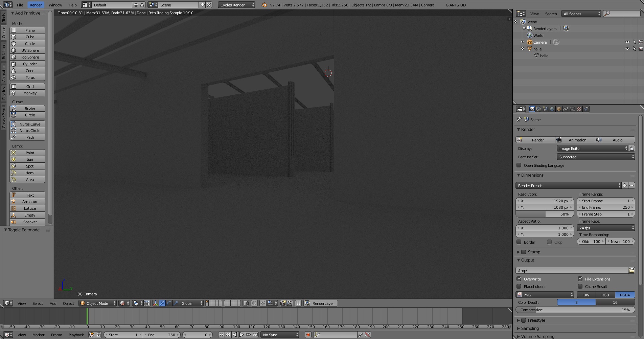Jump to the first frame in timeline
This screenshot has width=644, height=339.
(221, 335)
